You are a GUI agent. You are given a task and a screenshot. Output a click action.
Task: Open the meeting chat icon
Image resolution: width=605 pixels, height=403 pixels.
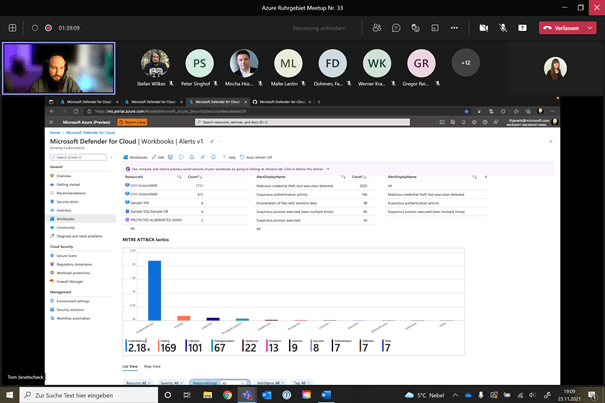[396, 28]
